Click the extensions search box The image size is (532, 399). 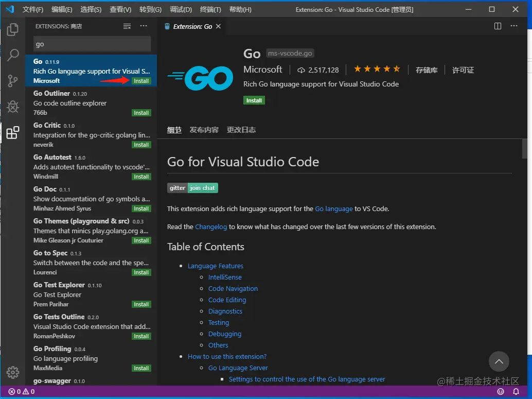click(92, 44)
